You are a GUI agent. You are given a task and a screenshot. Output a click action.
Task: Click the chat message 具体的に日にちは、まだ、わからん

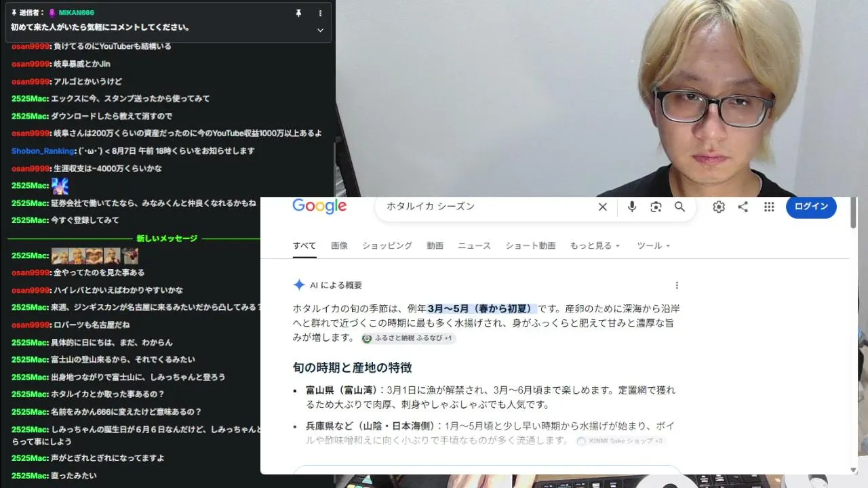point(112,342)
